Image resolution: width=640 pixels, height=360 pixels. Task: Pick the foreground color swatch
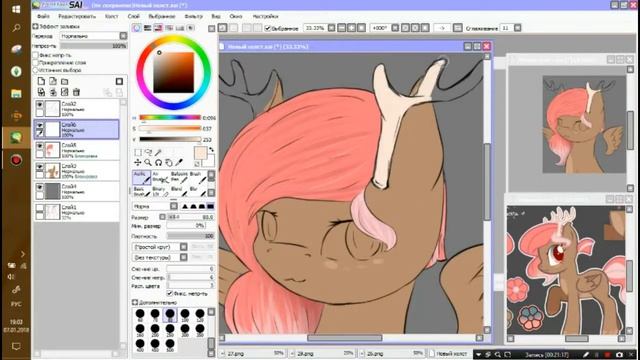click(x=200, y=153)
